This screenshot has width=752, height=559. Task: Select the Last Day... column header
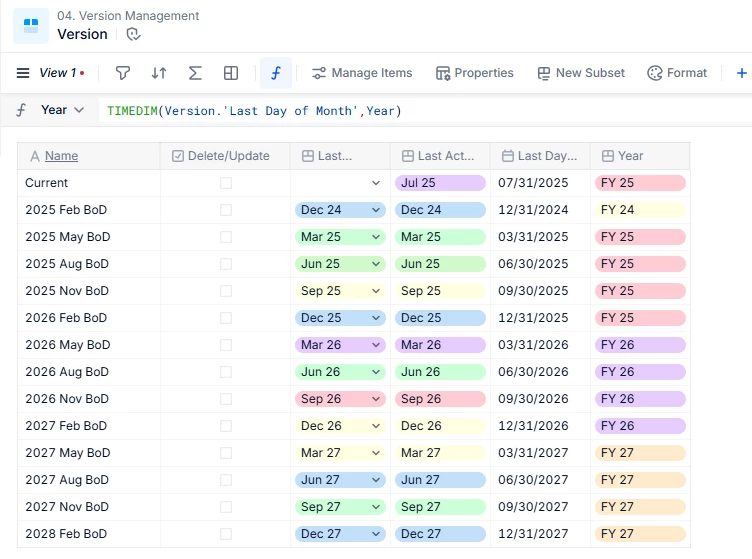pyautogui.click(x=540, y=156)
